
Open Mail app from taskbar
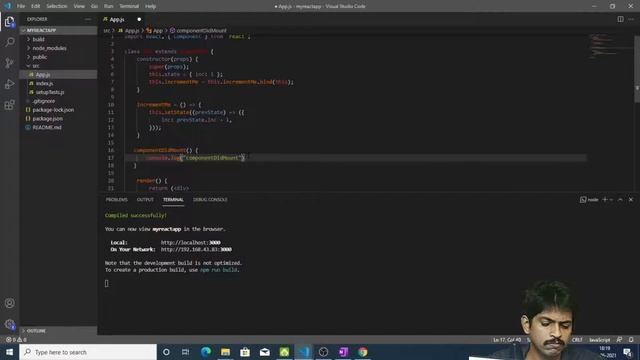pyautogui.click(x=264, y=352)
